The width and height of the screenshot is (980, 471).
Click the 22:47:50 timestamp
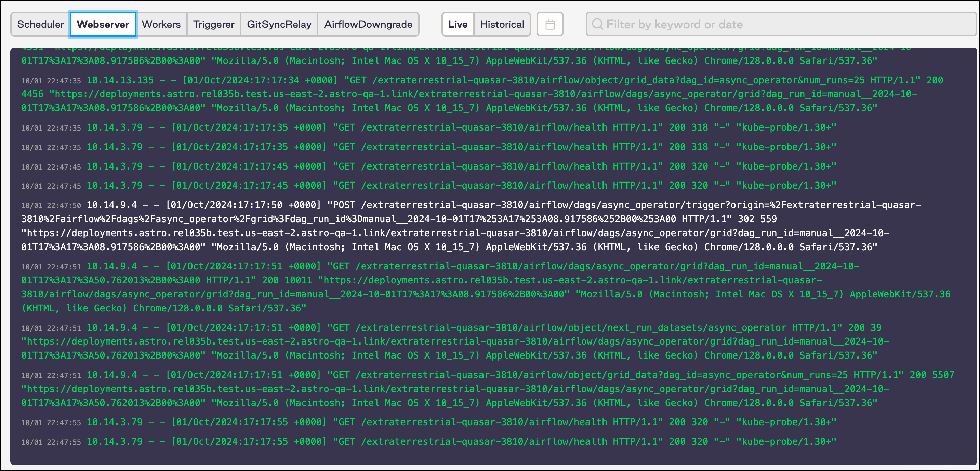(51, 206)
